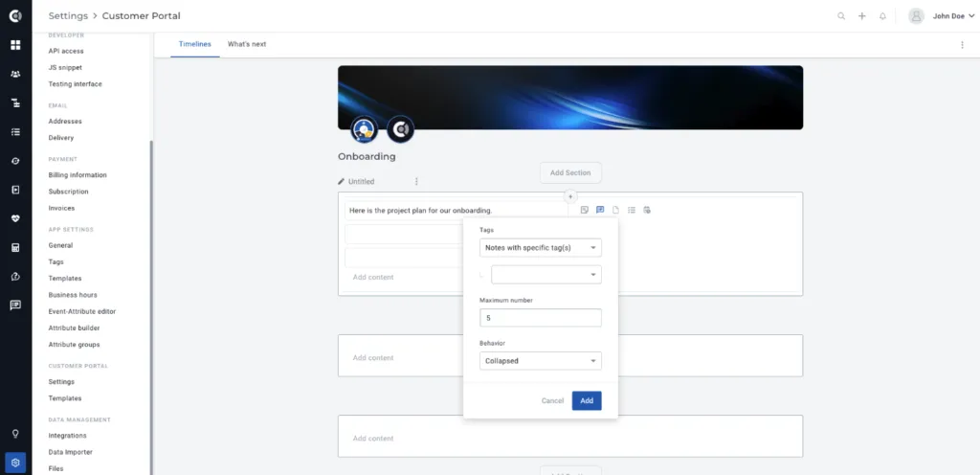Click the Maximum number field

tap(541, 318)
